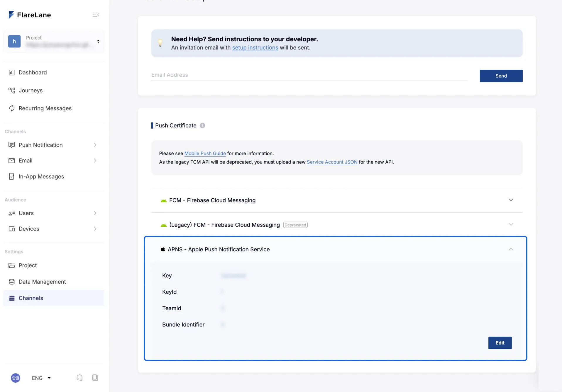562x392 pixels.
Task: Click the 'Key' field label
Action: 167,275
